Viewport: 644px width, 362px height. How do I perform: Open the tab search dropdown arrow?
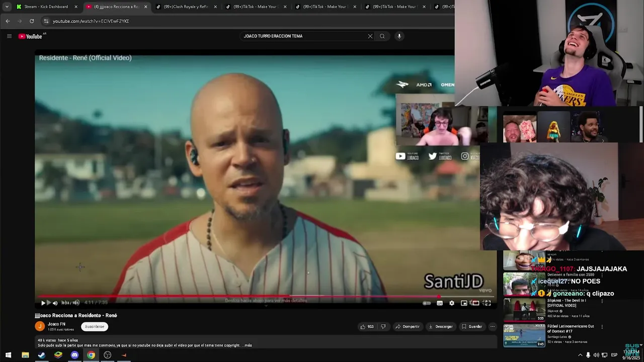click(7, 7)
